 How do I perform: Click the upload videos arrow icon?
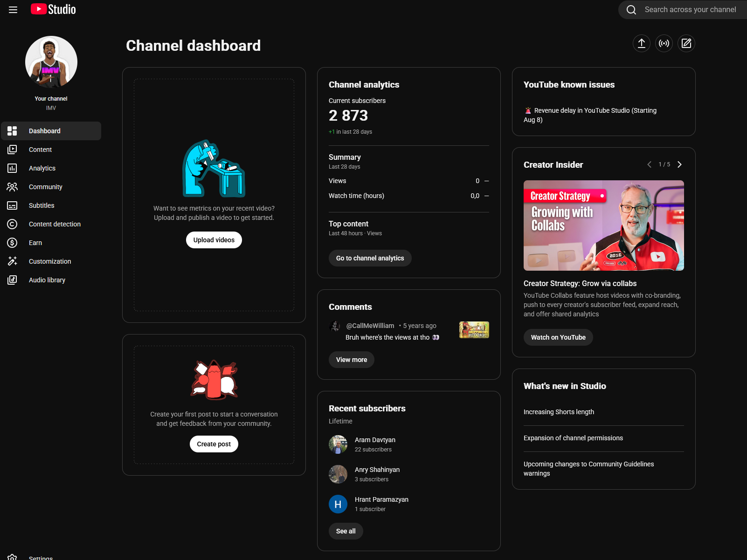(x=642, y=43)
